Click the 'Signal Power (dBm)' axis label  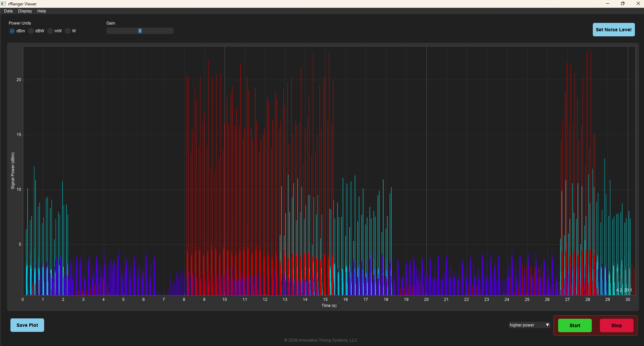point(13,171)
